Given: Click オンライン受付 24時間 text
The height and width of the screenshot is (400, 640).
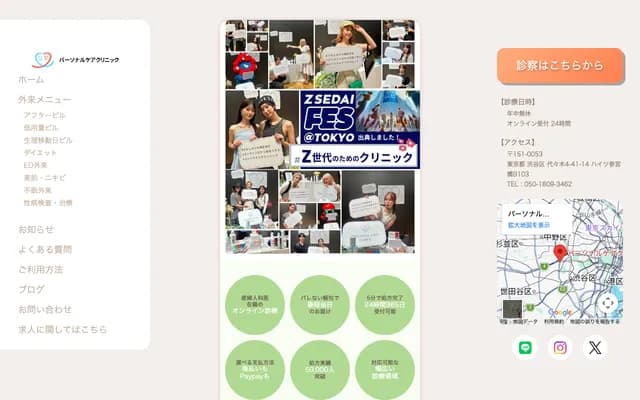Looking at the screenshot, I should (539, 123).
